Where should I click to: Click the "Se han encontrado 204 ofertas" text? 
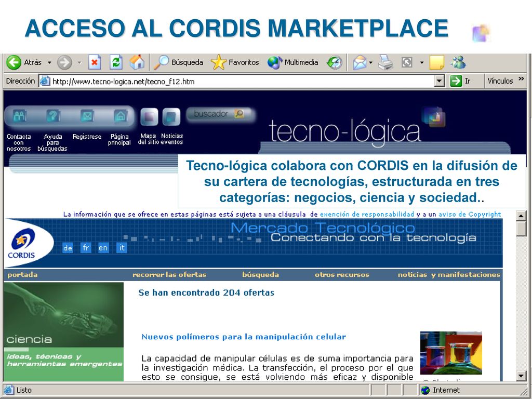206,293
